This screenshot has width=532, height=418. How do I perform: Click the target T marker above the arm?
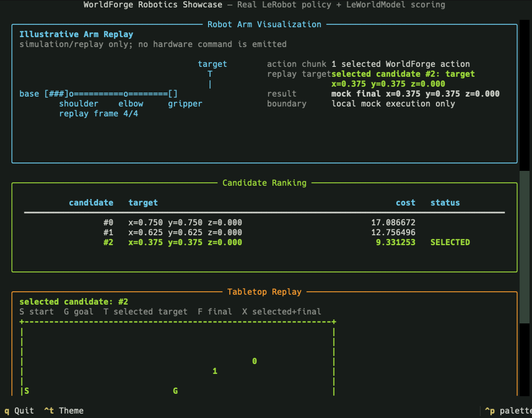pyautogui.click(x=210, y=74)
